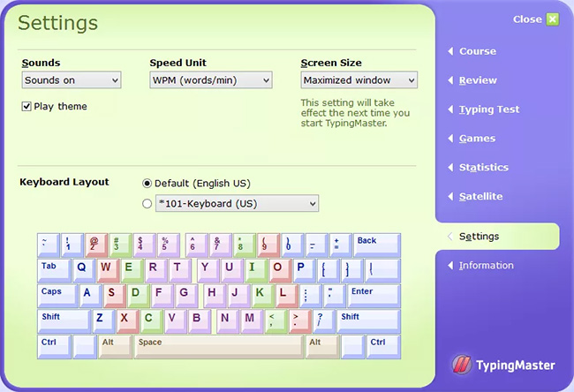Click the Q key on the keyboard image
Screen dimensions: 574x392
tap(84, 270)
